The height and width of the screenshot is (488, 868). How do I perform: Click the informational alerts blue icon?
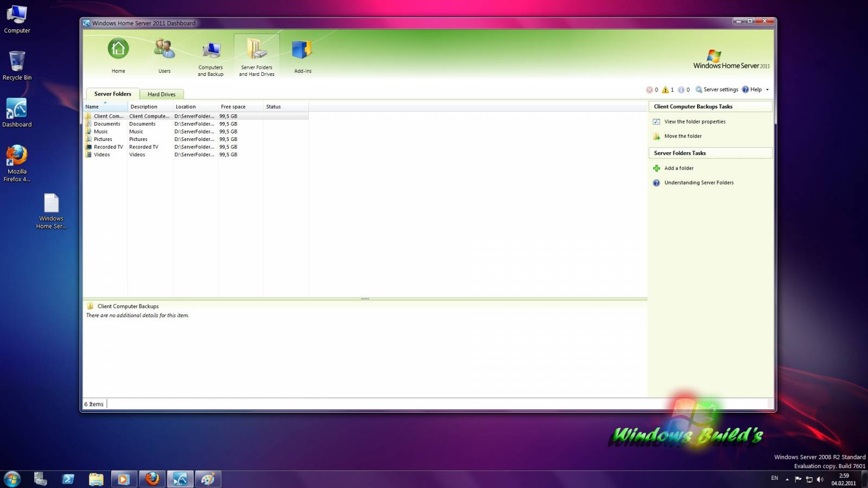click(681, 89)
